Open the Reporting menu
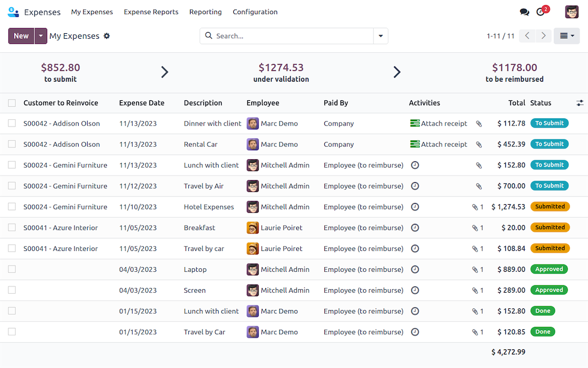588x368 pixels. [205, 11]
